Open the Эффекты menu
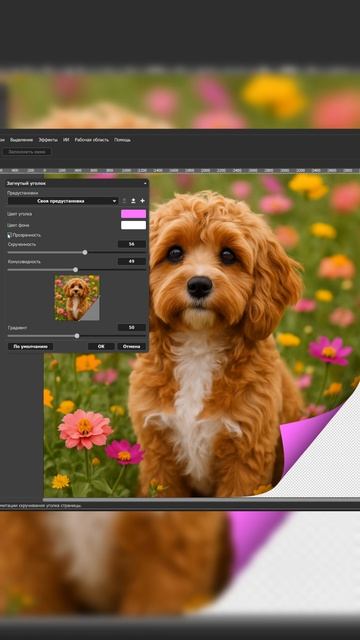 point(48,140)
